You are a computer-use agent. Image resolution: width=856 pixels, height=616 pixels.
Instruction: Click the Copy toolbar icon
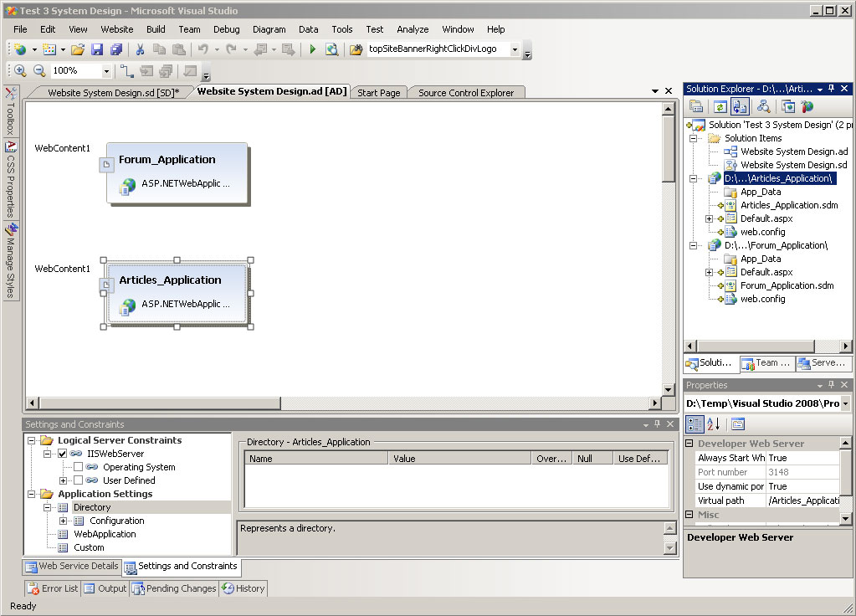[x=159, y=49]
